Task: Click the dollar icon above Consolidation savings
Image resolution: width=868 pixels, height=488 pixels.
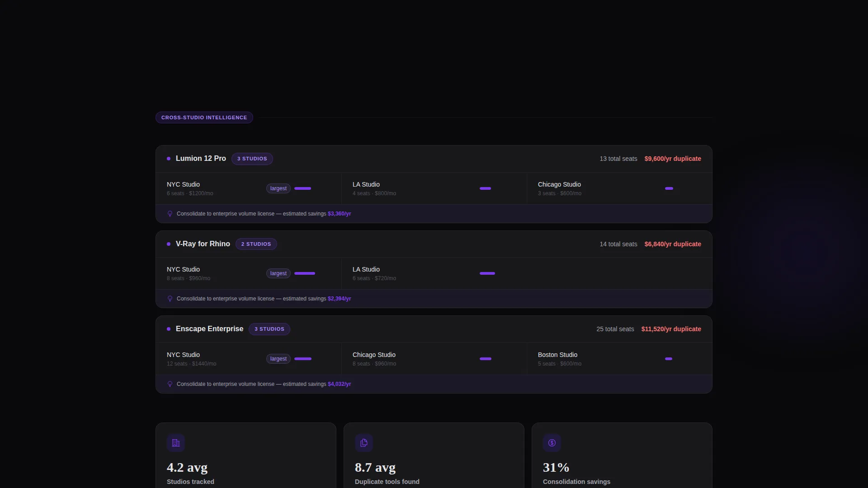Action: [x=552, y=443]
